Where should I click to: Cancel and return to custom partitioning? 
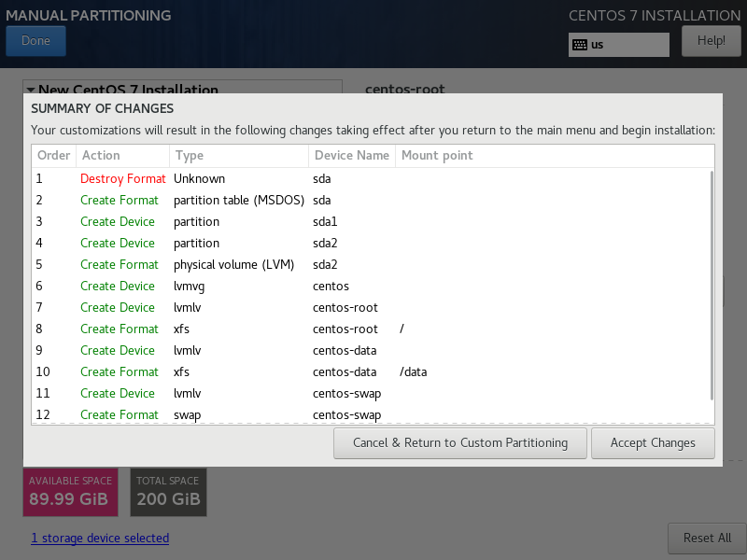click(x=459, y=442)
